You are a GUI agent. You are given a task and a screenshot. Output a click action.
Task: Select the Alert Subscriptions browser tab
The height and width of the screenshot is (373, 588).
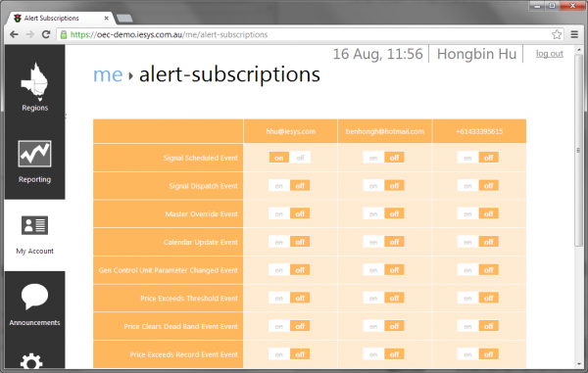click(x=60, y=18)
